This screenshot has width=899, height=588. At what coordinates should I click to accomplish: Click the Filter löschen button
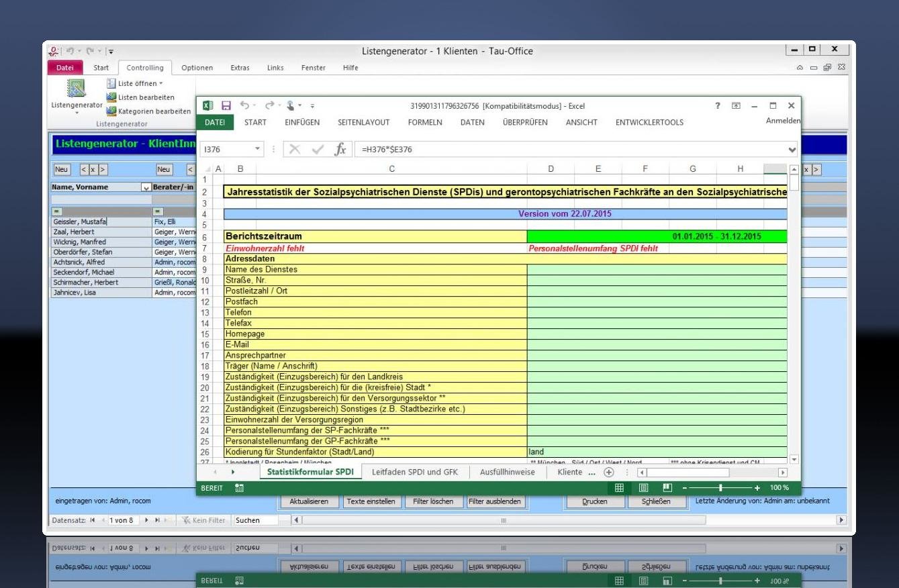433,501
